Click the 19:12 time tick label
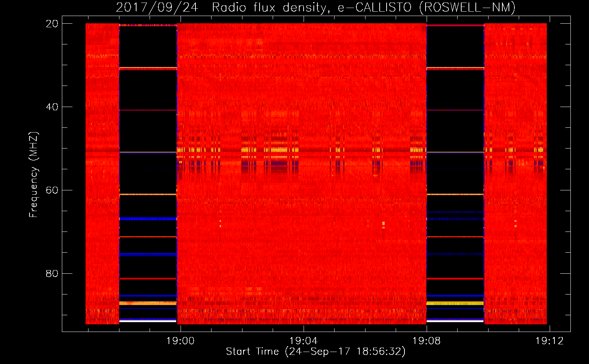 tap(549, 341)
